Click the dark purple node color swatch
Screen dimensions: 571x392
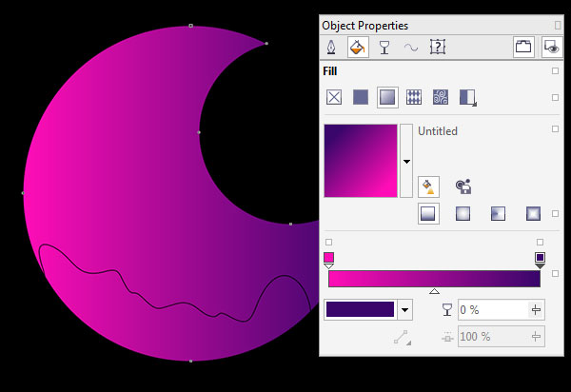tap(360, 309)
